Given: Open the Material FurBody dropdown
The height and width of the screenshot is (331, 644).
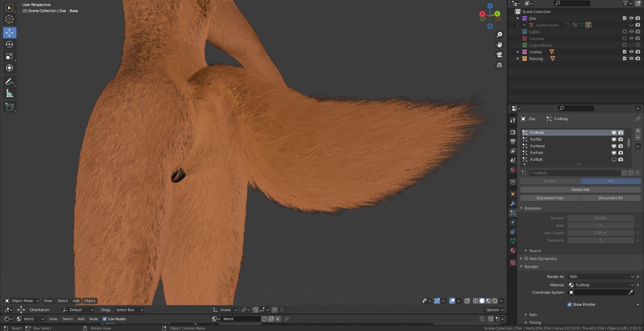Looking at the screenshot, I should click(601, 285).
